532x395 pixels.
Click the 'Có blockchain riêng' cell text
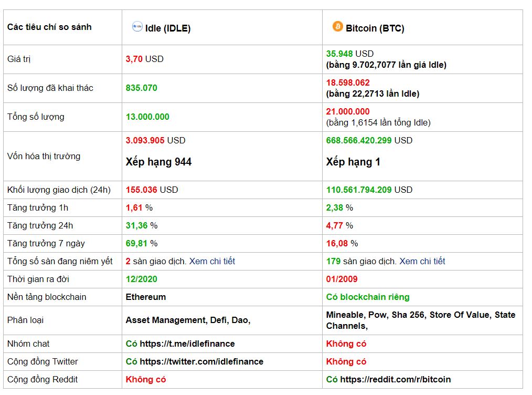click(x=368, y=297)
